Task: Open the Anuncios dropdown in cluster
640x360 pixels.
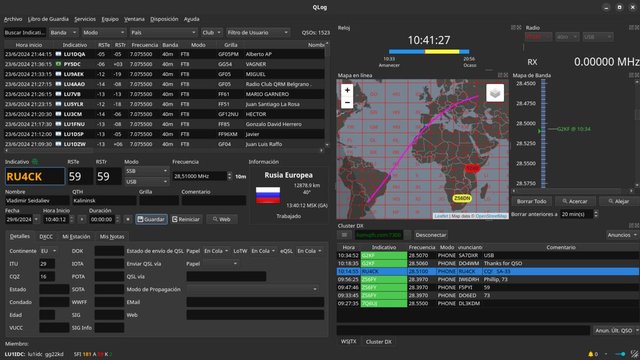Action: pyautogui.click(x=622, y=235)
